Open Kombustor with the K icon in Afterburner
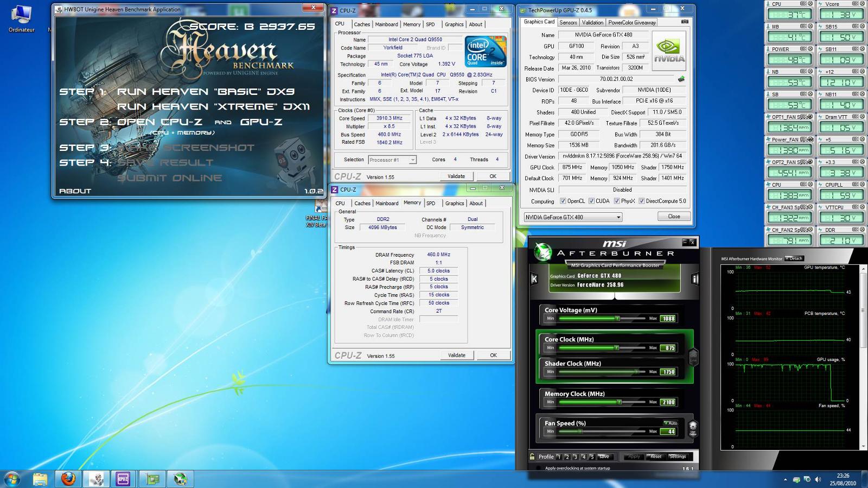Image resolution: width=868 pixels, height=488 pixels. point(534,278)
